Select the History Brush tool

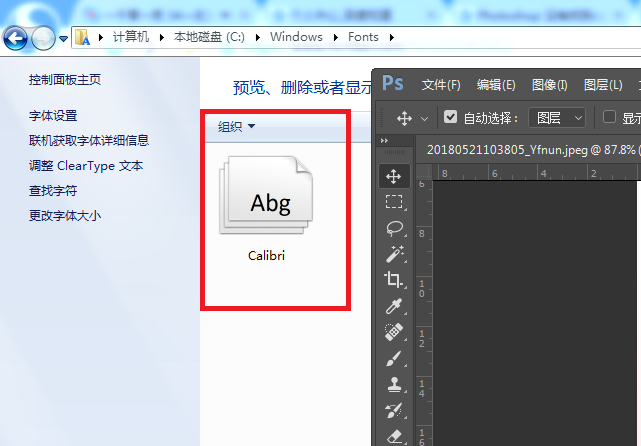394,410
